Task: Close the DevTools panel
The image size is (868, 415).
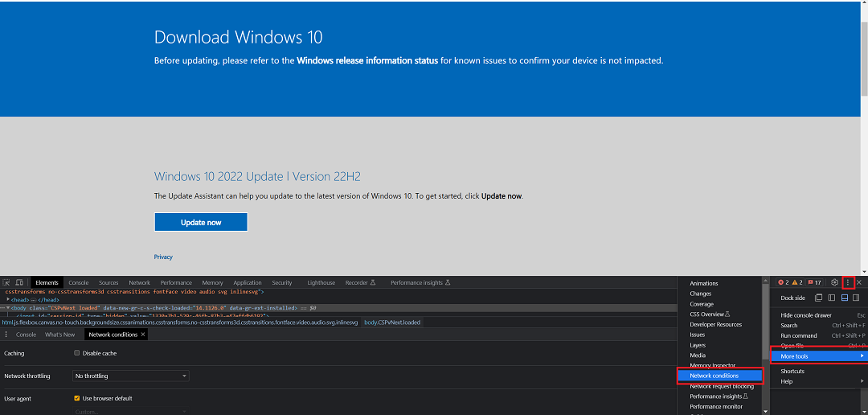Action: (x=859, y=282)
